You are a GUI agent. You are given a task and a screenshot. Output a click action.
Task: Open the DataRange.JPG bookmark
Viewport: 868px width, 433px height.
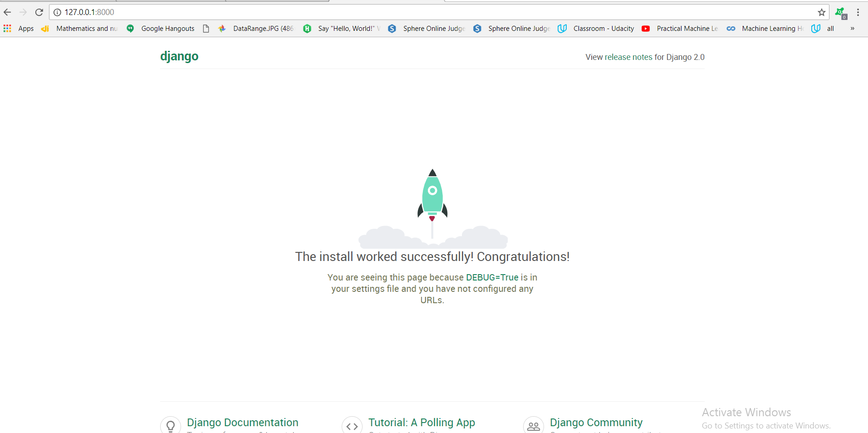(256, 29)
